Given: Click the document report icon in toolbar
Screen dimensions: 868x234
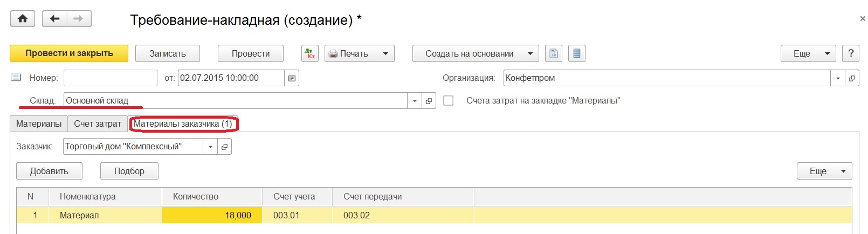Looking at the screenshot, I should [554, 53].
